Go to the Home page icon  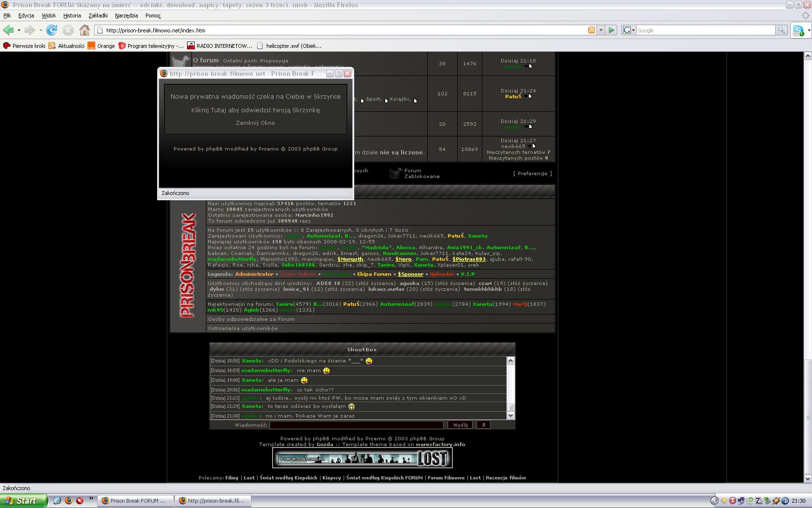pos(85,30)
